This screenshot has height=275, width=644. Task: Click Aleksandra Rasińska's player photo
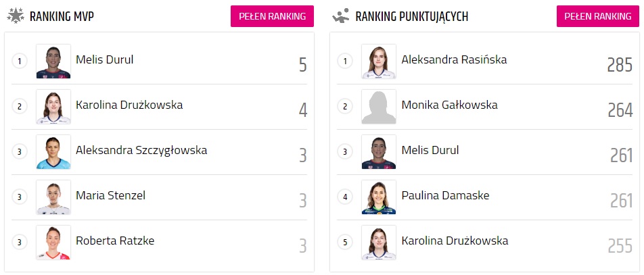(x=379, y=61)
